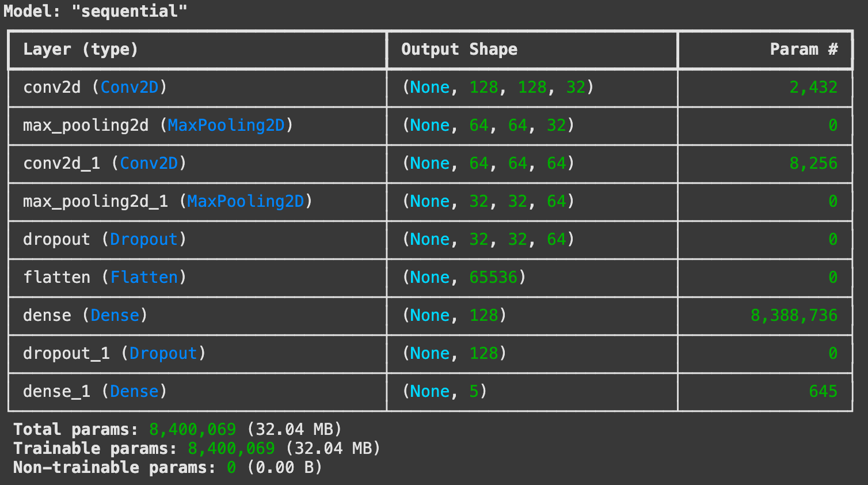This screenshot has height=485, width=868.
Task: Click the max_pooling2d_1 layer name
Action: pos(96,202)
